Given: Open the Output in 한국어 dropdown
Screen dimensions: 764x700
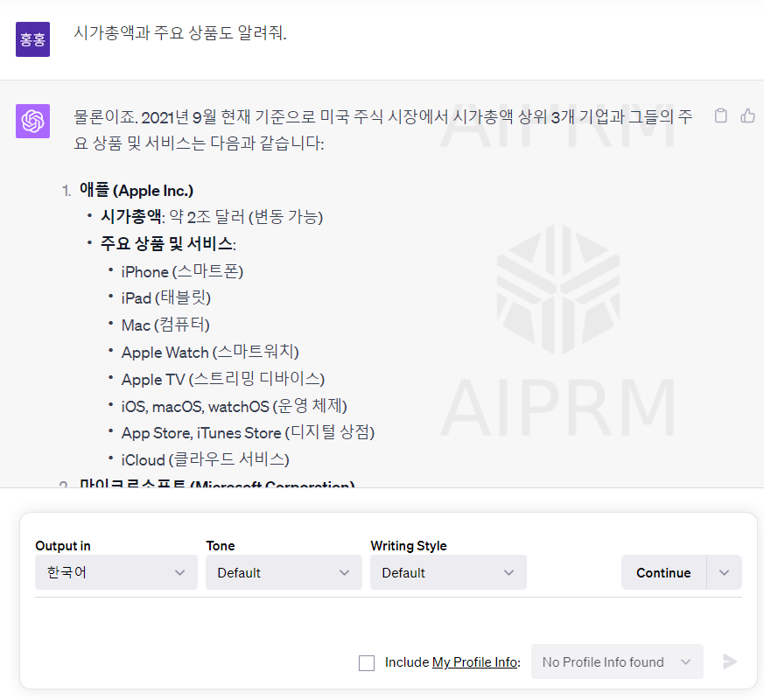Looking at the screenshot, I should (116, 572).
